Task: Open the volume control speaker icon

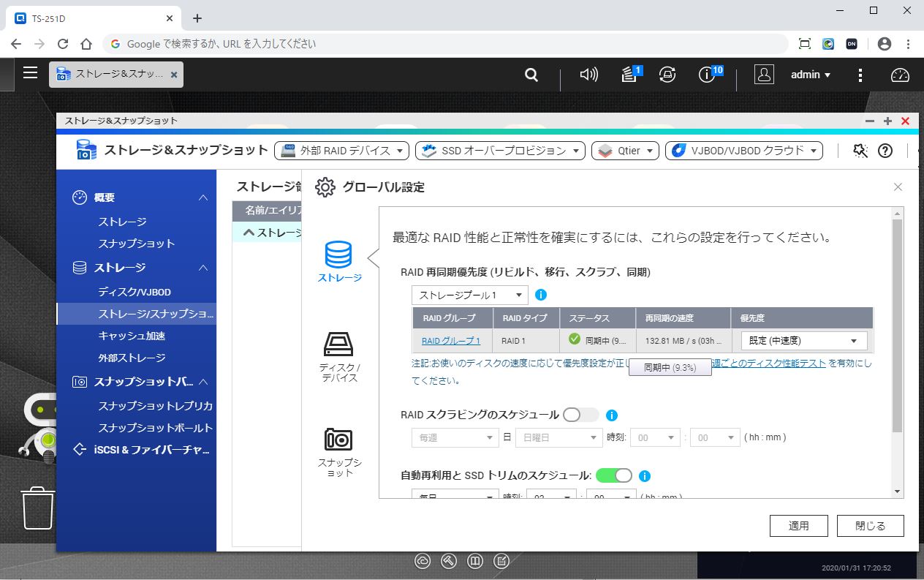Action: pyautogui.click(x=588, y=75)
